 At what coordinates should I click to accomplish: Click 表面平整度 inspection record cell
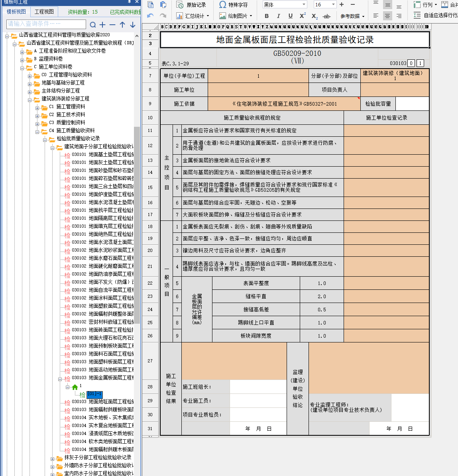pyautogui.click(x=386, y=283)
